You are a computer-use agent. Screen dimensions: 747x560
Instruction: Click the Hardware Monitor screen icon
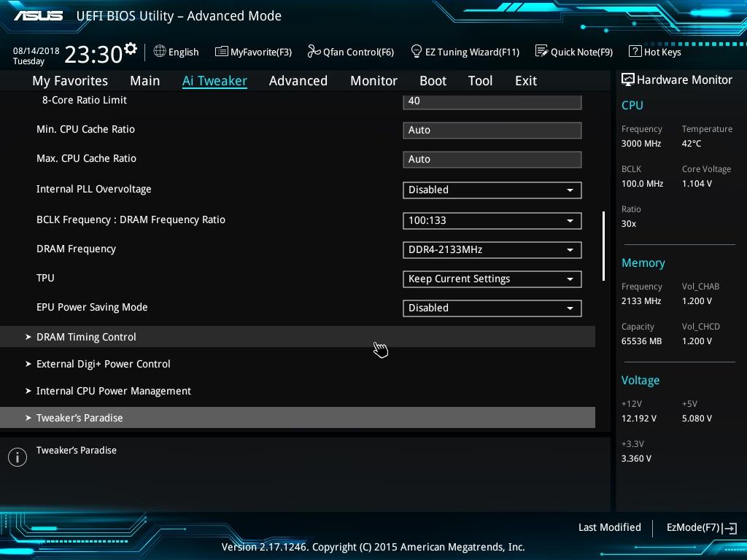tap(628, 79)
